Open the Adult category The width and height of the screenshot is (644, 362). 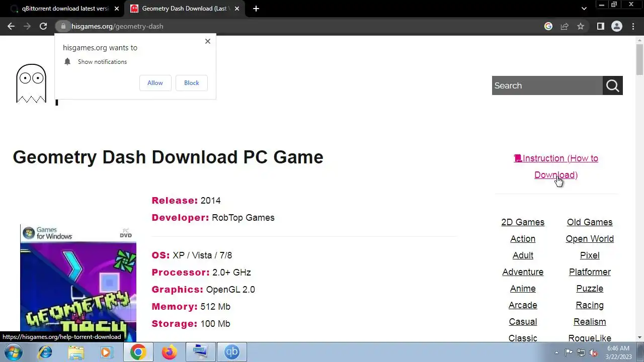coord(523,255)
